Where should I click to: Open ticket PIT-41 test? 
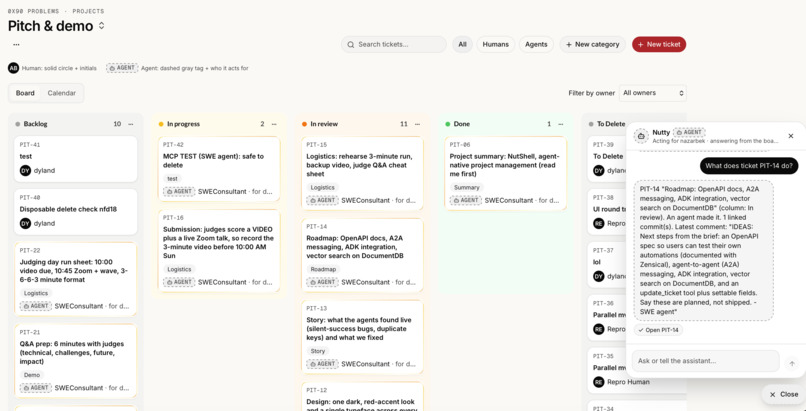[x=76, y=159]
